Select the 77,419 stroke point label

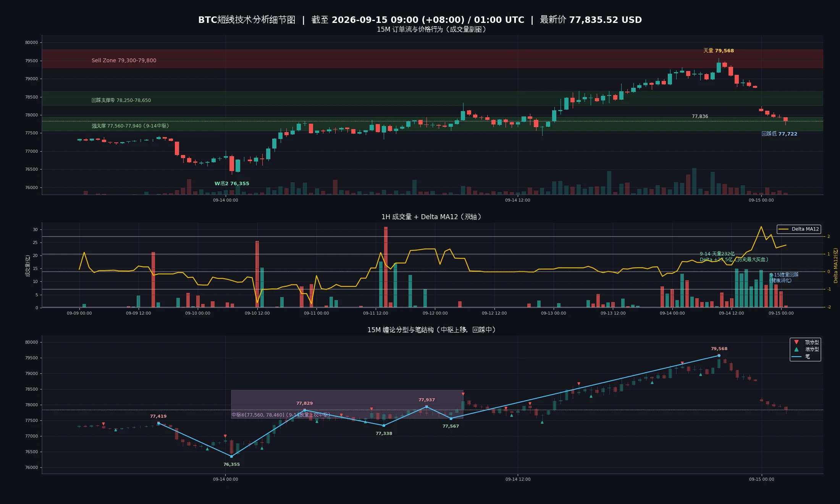point(158,417)
